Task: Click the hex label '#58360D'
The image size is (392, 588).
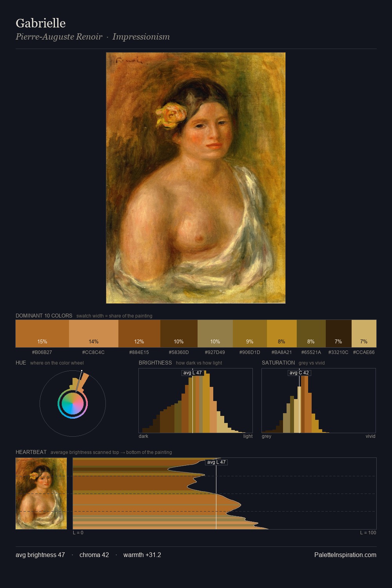Action: pyautogui.click(x=179, y=352)
